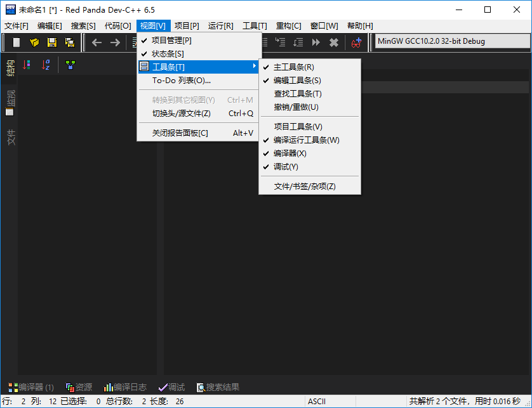This screenshot has height=408, width=532.
Task: Click the alphabetical sort icon in class browser
Action: (x=45, y=65)
